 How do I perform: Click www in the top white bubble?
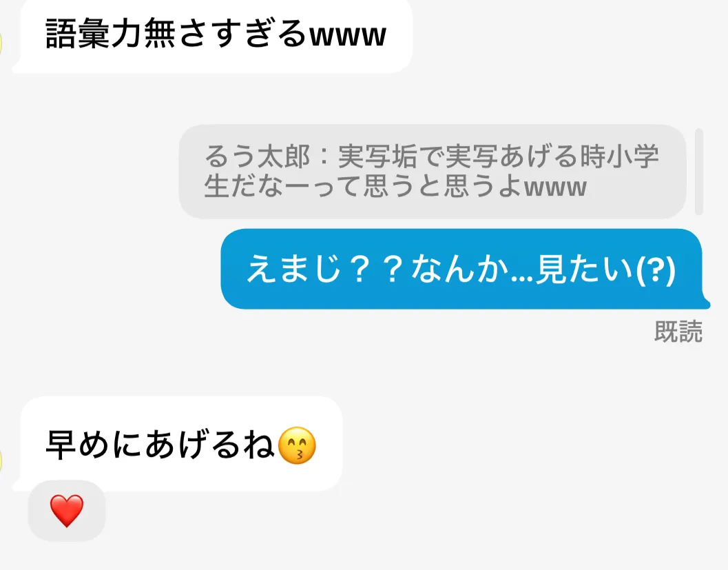pyautogui.click(x=348, y=35)
